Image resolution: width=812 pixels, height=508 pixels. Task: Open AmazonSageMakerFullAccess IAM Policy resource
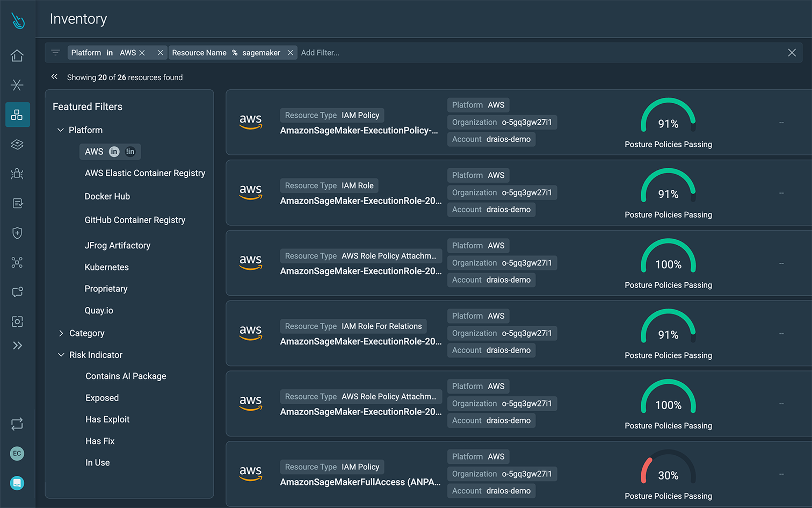pyautogui.click(x=360, y=482)
